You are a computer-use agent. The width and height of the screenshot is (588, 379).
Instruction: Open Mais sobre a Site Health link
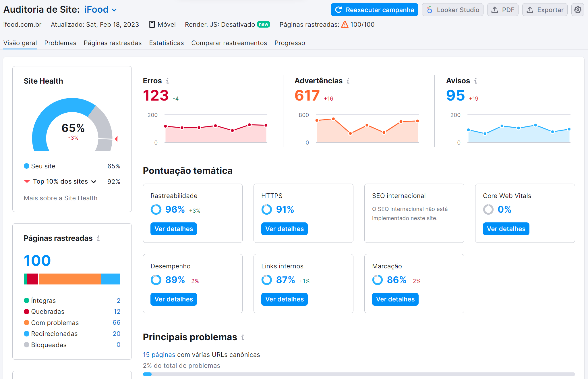60,198
